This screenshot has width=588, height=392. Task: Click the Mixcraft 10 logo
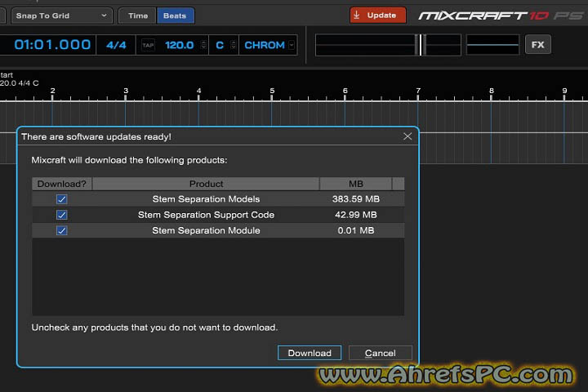pos(501,16)
